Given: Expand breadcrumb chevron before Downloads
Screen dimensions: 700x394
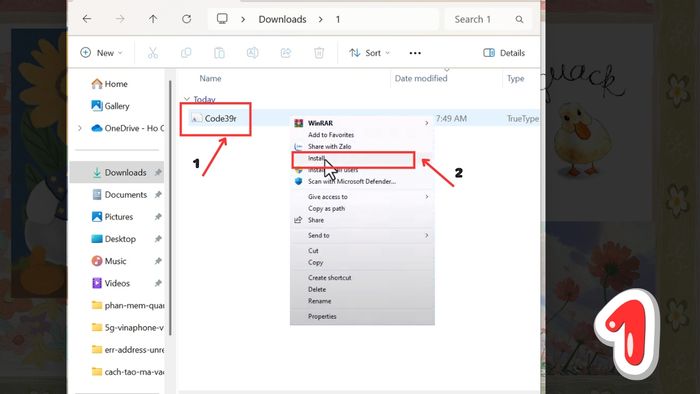Looking at the screenshot, I should point(243,20).
